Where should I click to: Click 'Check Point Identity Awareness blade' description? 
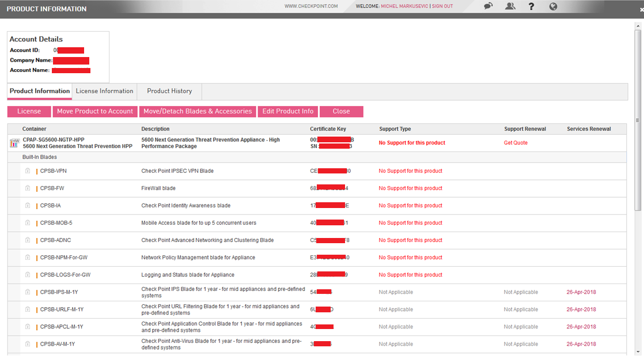click(x=186, y=205)
